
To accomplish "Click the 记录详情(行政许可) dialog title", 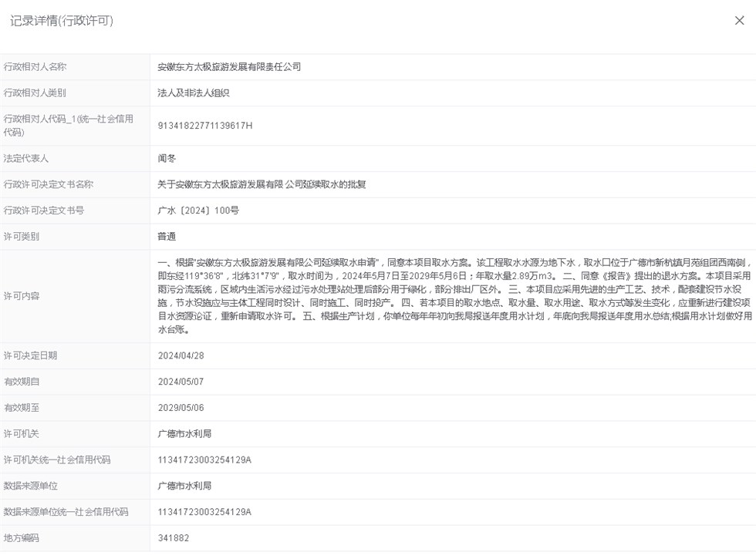I will [62, 21].
